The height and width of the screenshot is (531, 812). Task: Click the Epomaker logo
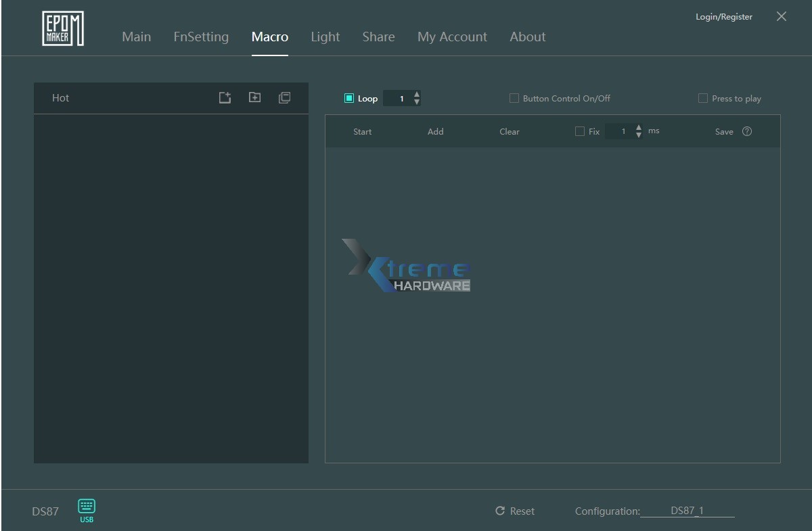tap(63, 28)
